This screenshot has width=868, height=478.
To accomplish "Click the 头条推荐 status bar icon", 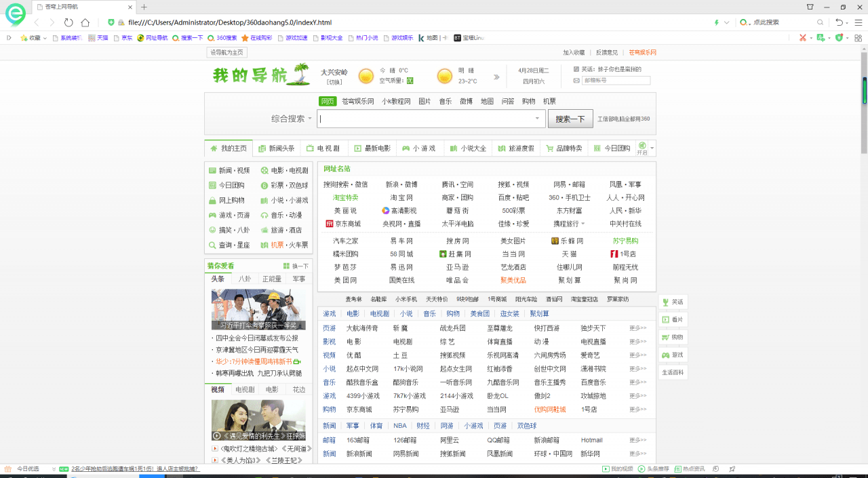I will (642, 469).
